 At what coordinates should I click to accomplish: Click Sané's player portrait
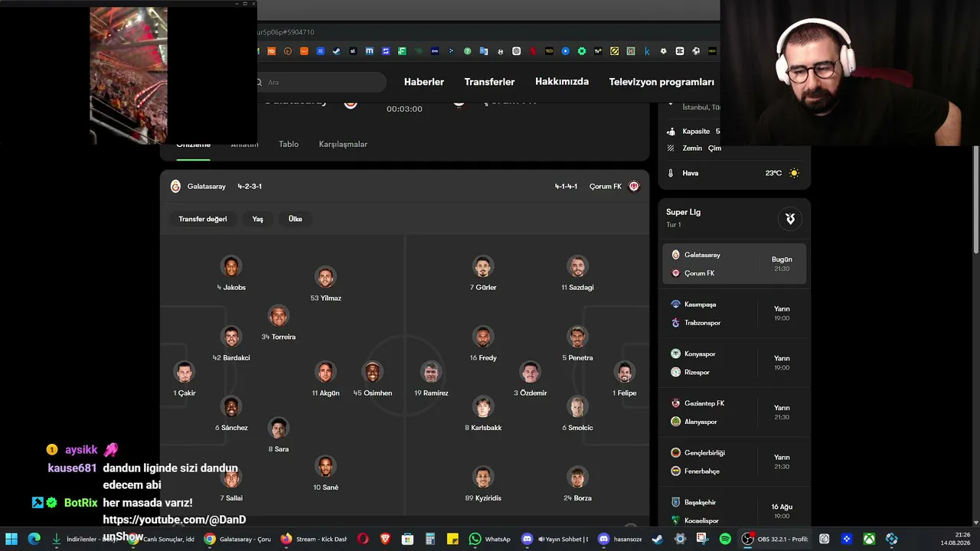pyautogui.click(x=325, y=466)
